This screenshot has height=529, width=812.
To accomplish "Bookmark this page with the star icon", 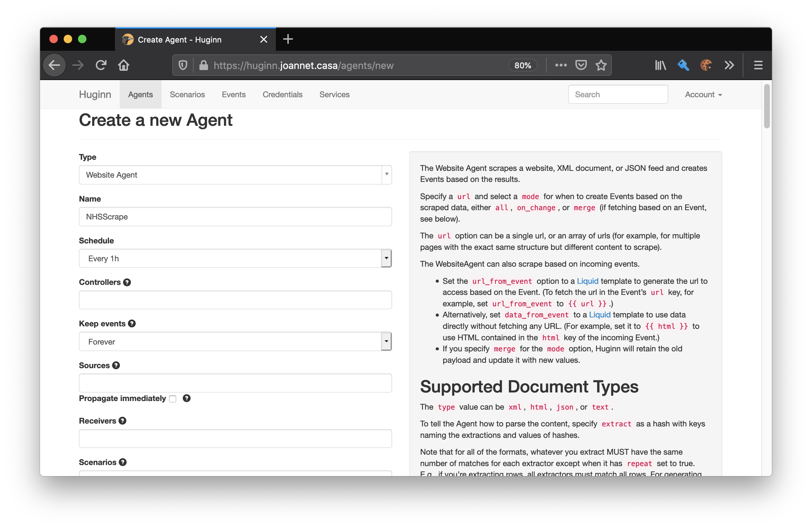I will (601, 65).
